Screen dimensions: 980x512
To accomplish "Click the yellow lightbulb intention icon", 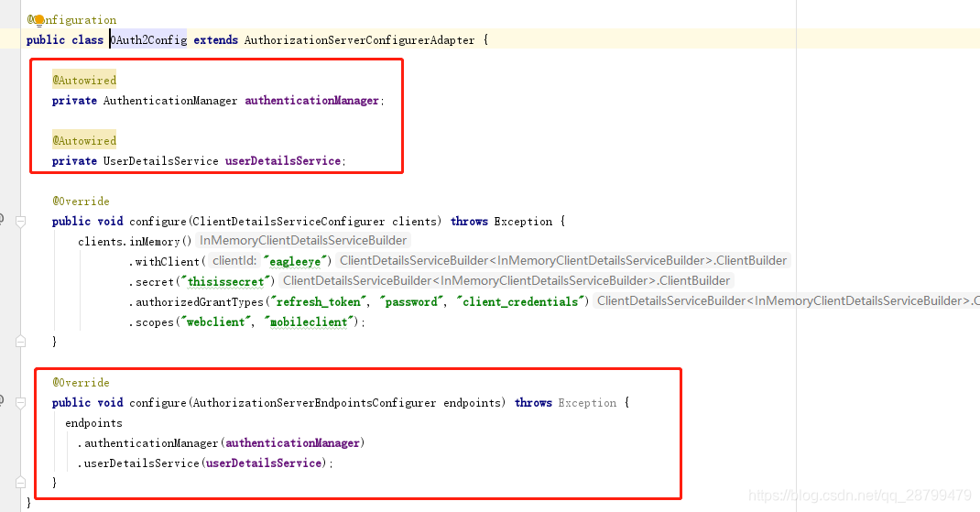I will [38, 20].
